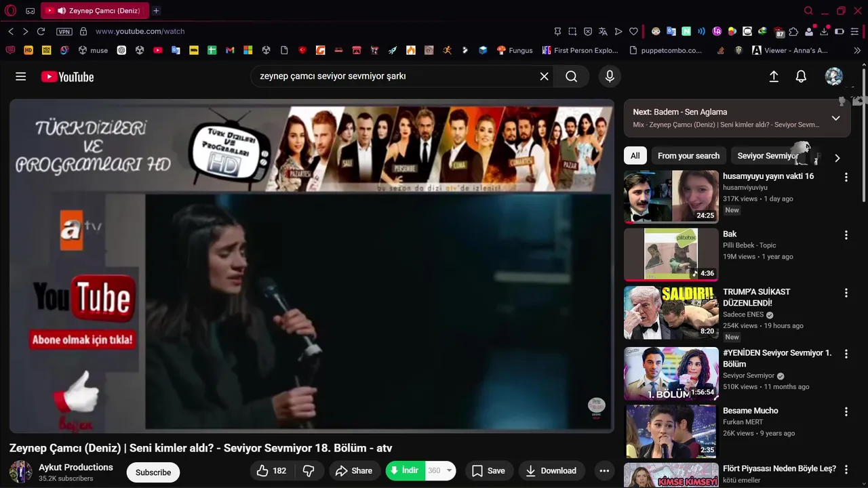Toggle the Opera VPN badge
Screen dimensions: 868x488
[x=64, y=31]
